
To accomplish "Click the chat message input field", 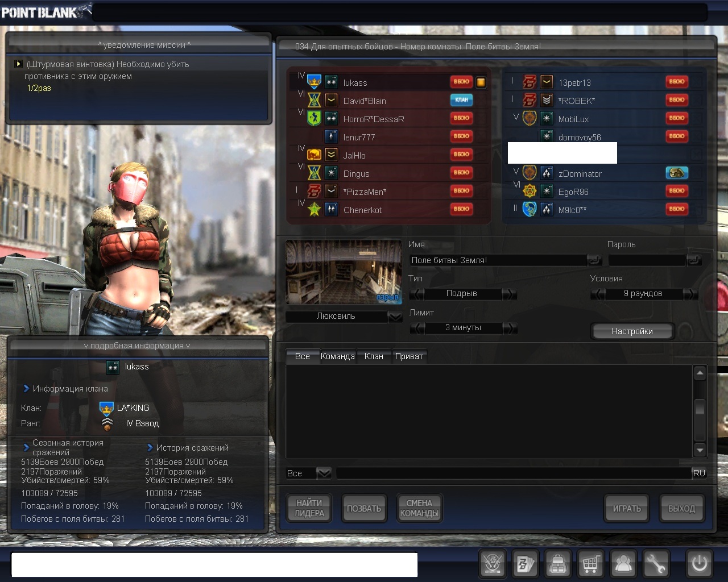I will (514, 473).
